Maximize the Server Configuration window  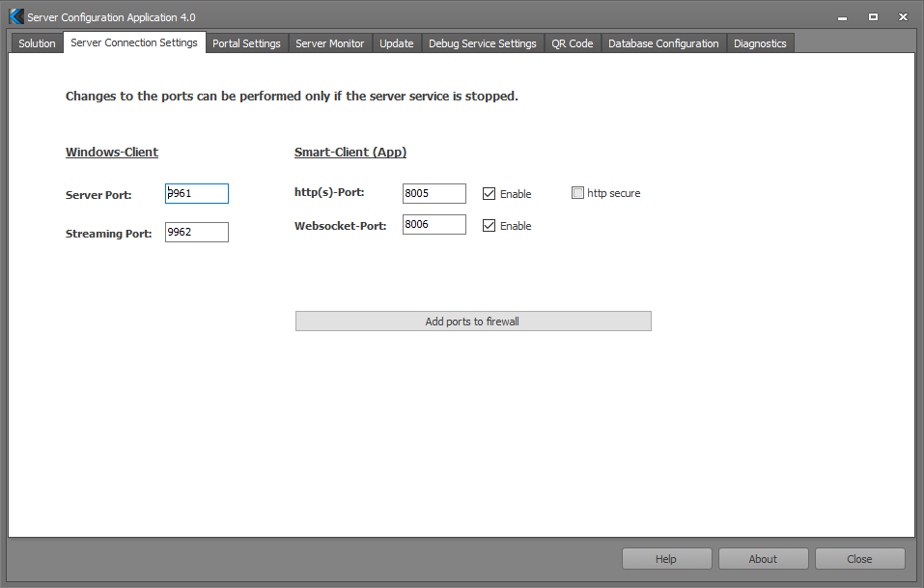click(x=874, y=17)
